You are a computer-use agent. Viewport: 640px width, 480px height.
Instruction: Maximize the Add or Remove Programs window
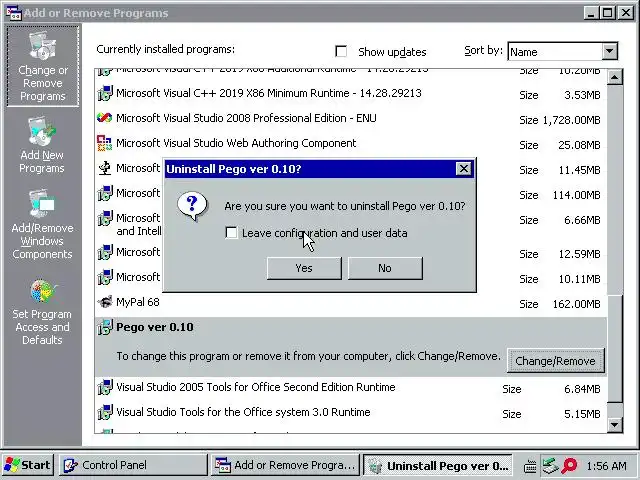click(x=607, y=13)
